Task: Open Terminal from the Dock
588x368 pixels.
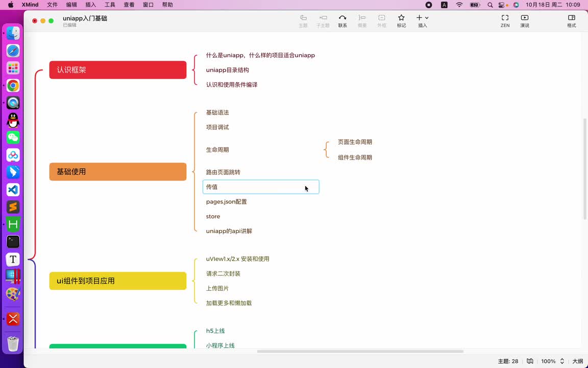Action: coord(13,241)
